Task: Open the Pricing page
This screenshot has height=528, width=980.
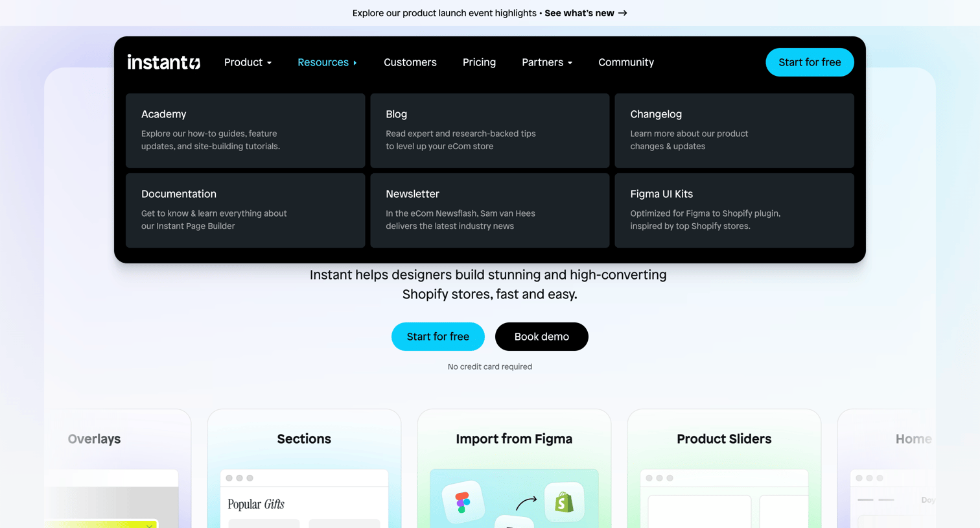Action: [x=479, y=62]
